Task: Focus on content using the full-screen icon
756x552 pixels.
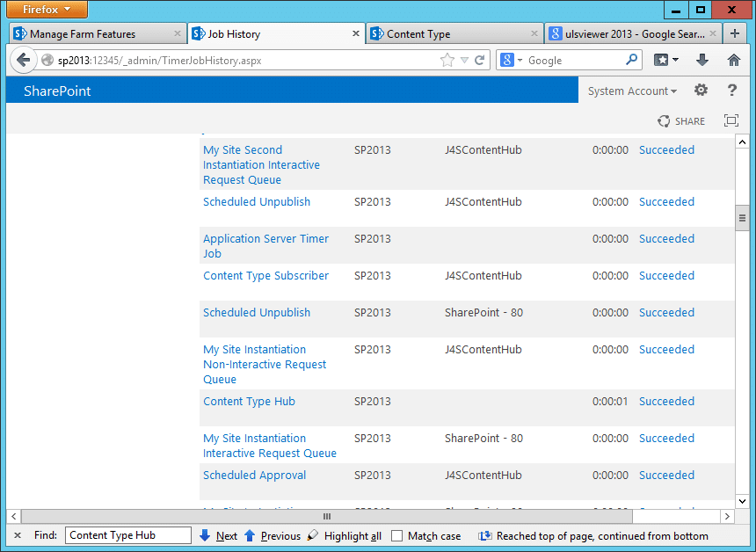Action: click(x=731, y=120)
